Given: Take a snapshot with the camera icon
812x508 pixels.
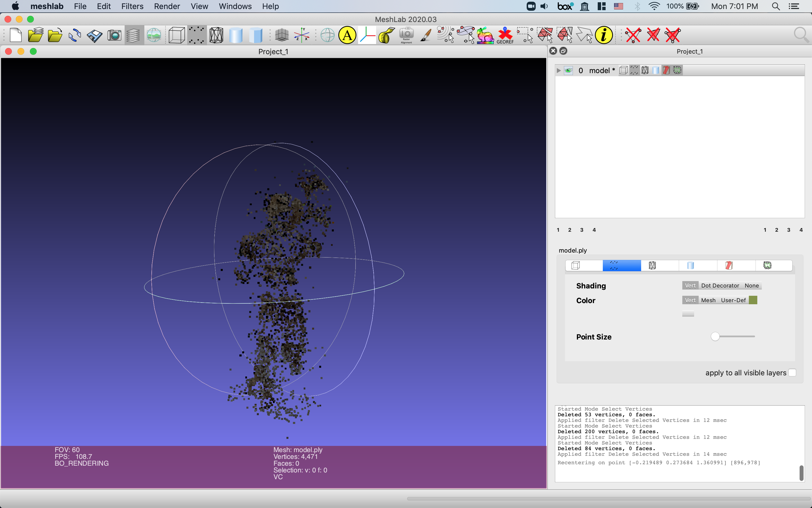Looking at the screenshot, I should tap(114, 35).
